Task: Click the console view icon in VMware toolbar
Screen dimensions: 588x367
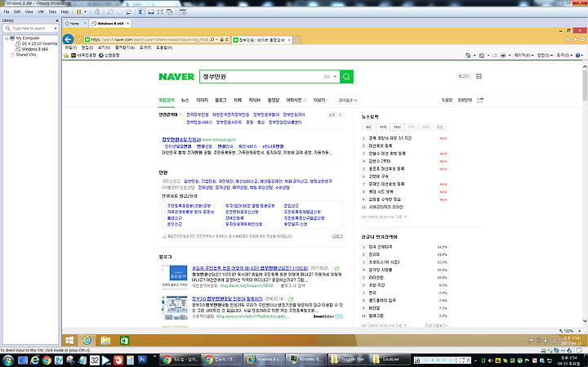Action: point(183,12)
